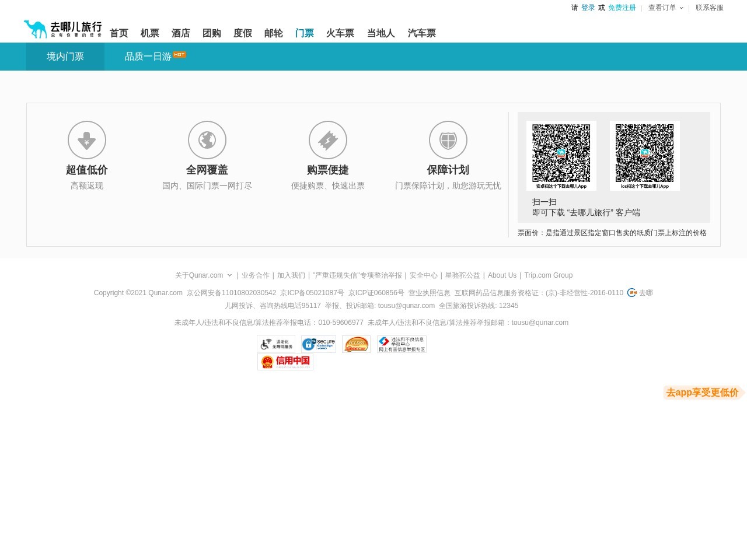Click the 购票便捷 ticket icon
The width and height of the screenshot is (747, 560).
coord(327,140)
